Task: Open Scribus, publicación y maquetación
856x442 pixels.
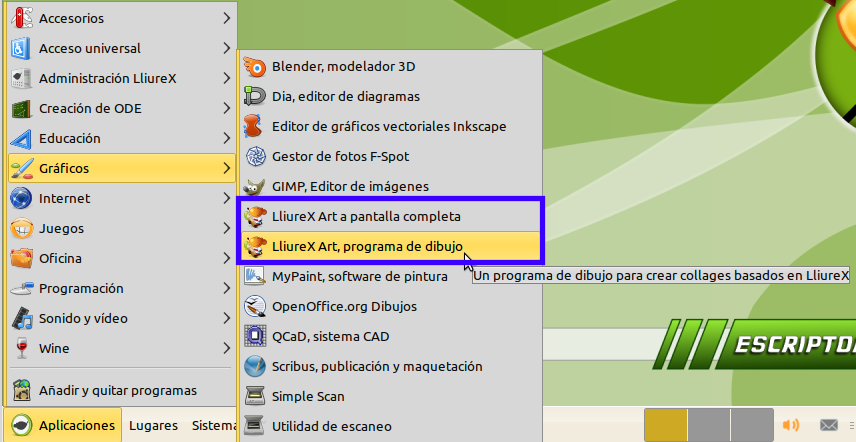Action: [x=391, y=367]
